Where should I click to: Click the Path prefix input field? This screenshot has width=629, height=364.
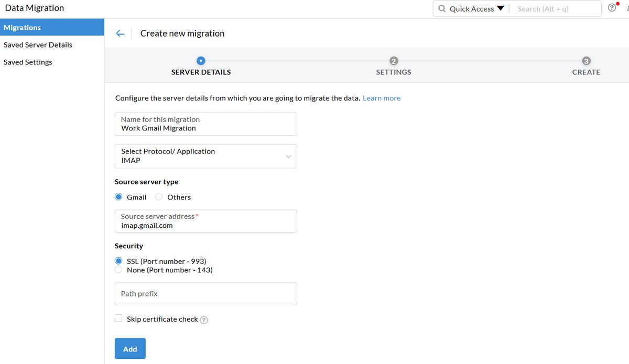[205, 294]
